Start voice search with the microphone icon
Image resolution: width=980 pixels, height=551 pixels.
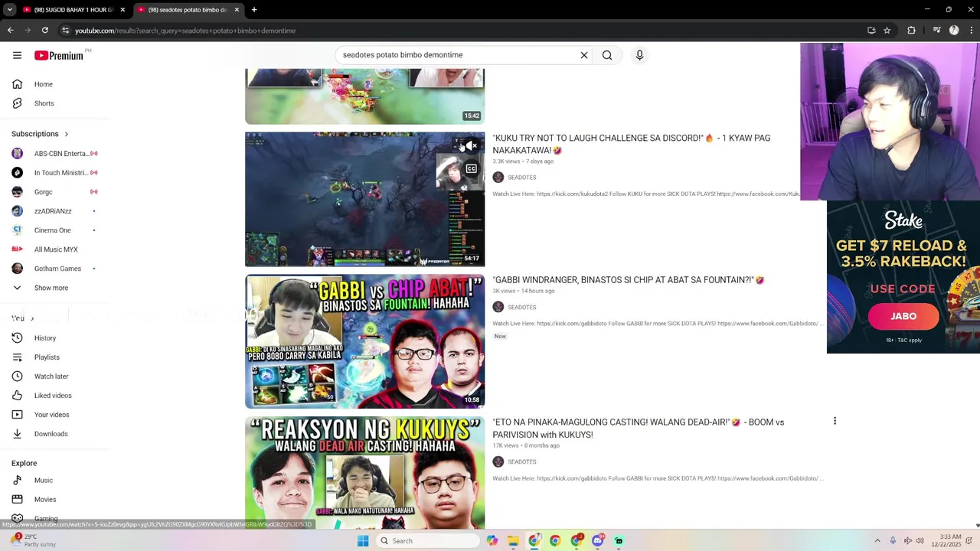tap(639, 55)
